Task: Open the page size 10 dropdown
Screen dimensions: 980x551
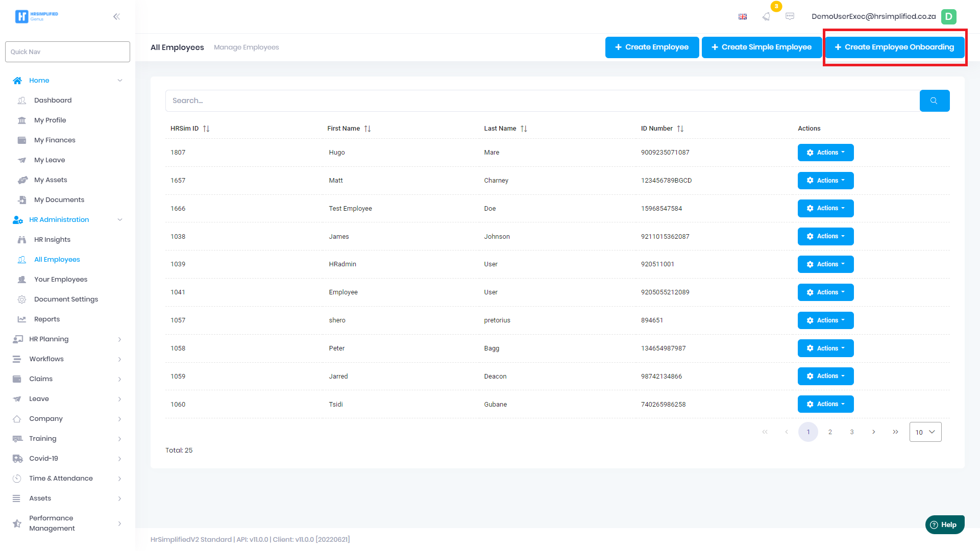Action: (925, 432)
